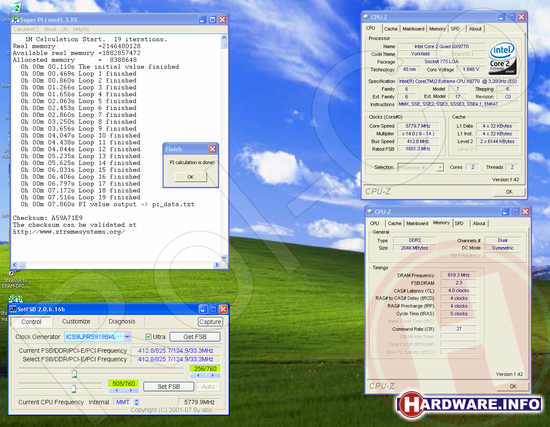This screenshot has width=550, height=427.
Task: Minimize the upper CPU-Z window
Action: (502, 17)
